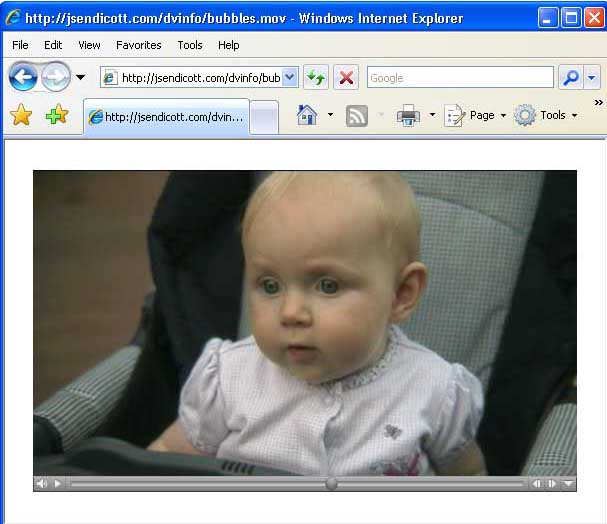Image resolution: width=607 pixels, height=524 pixels.
Task: Go to Home page icon
Action: (x=307, y=115)
